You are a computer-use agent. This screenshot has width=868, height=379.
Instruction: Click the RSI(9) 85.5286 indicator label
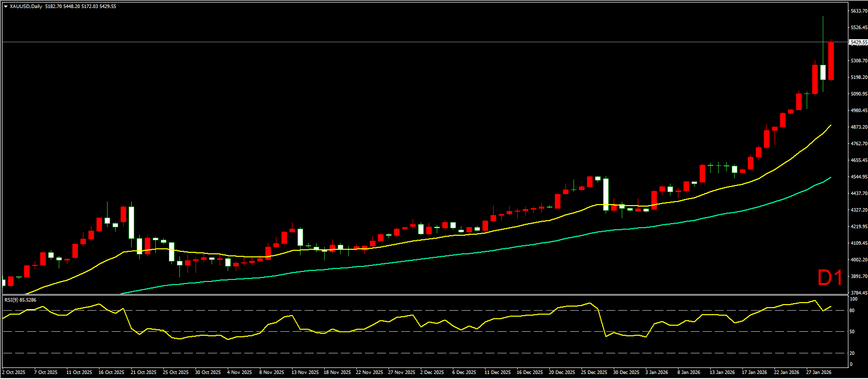[21, 300]
